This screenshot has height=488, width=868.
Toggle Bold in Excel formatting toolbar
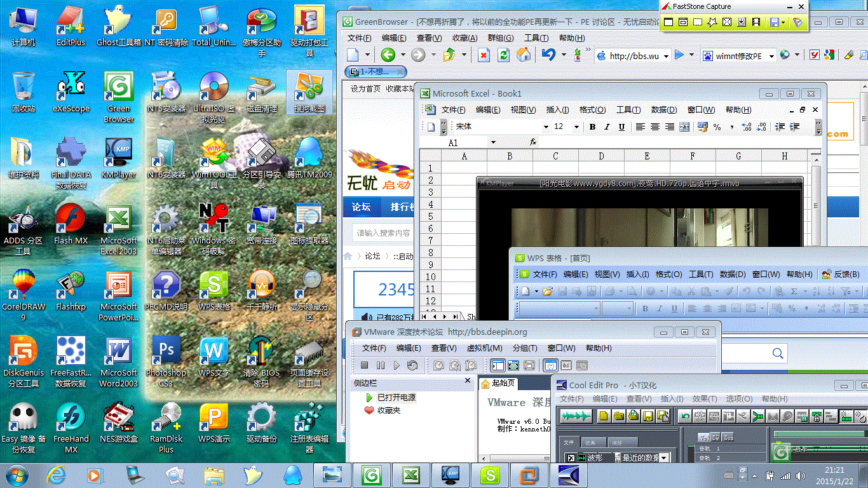tap(592, 127)
